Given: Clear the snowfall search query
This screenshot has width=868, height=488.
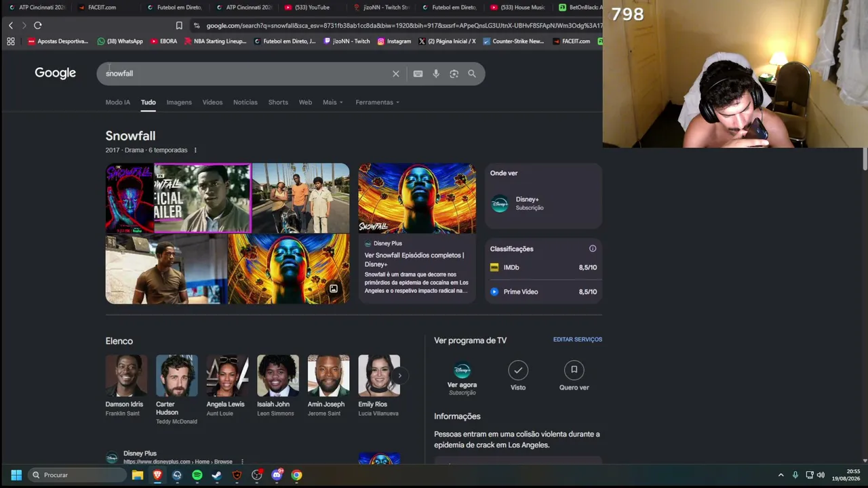Looking at the screenshot, I should coord(396,74).
